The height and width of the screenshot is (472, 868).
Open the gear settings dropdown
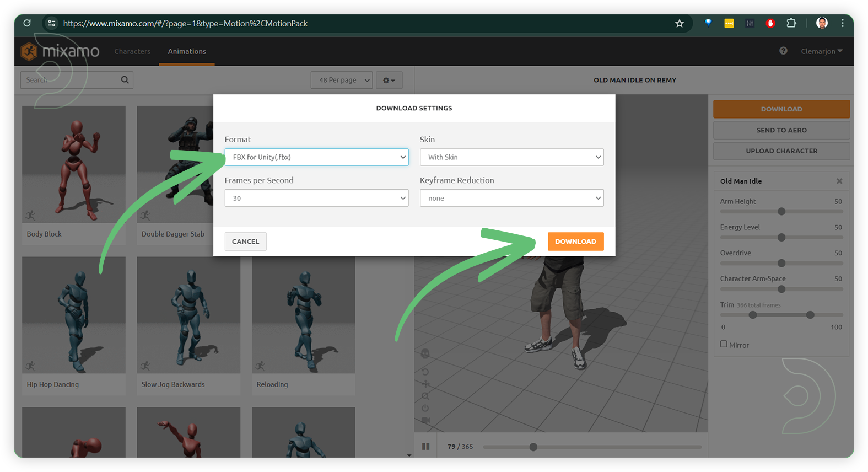[x=389, y=80]
